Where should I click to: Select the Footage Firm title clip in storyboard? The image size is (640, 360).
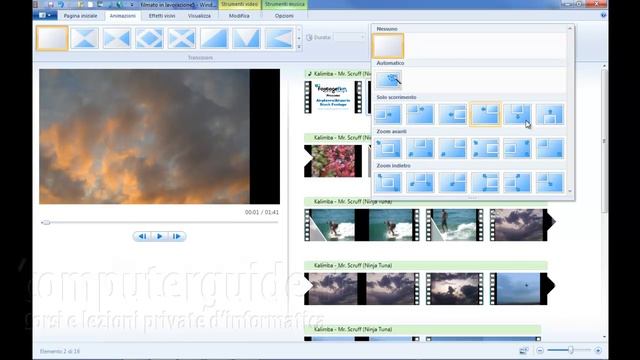[333, 97]
